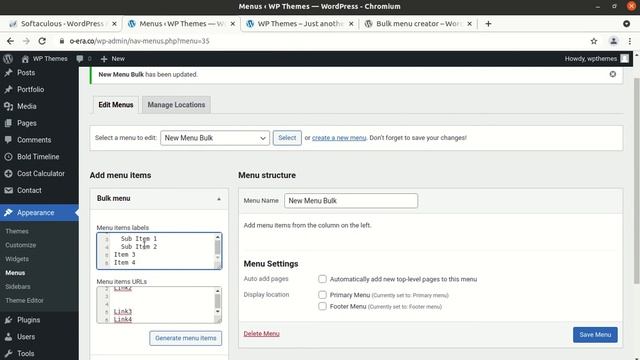Open Sidebars submenu item

[18, 287]
